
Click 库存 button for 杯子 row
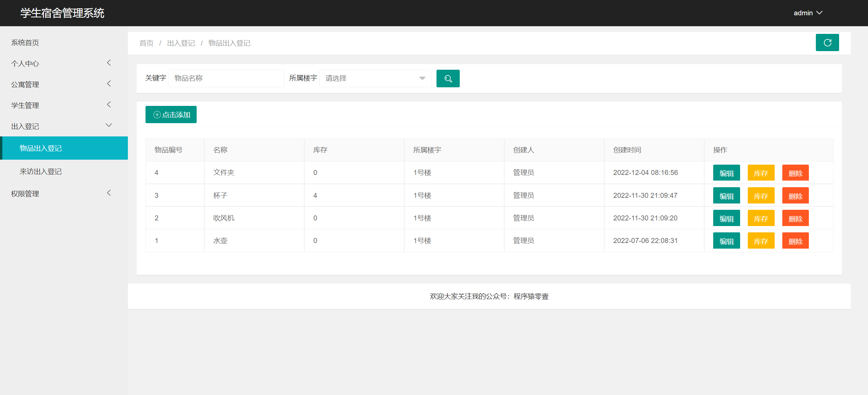pyautogui.click(x=760, y=196)
